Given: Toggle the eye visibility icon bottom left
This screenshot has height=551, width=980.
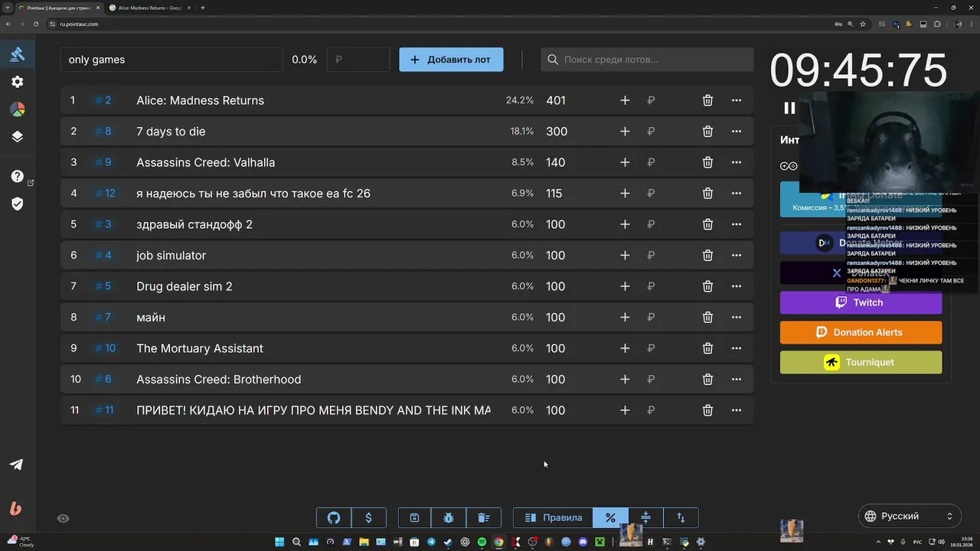Looking at the screenshot, I should (64, 518).
